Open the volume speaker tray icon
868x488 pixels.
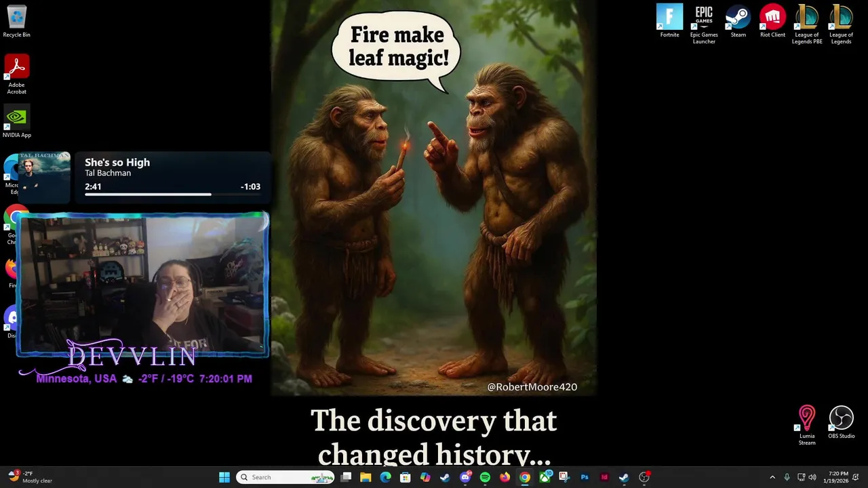click(x=812, y=477)
